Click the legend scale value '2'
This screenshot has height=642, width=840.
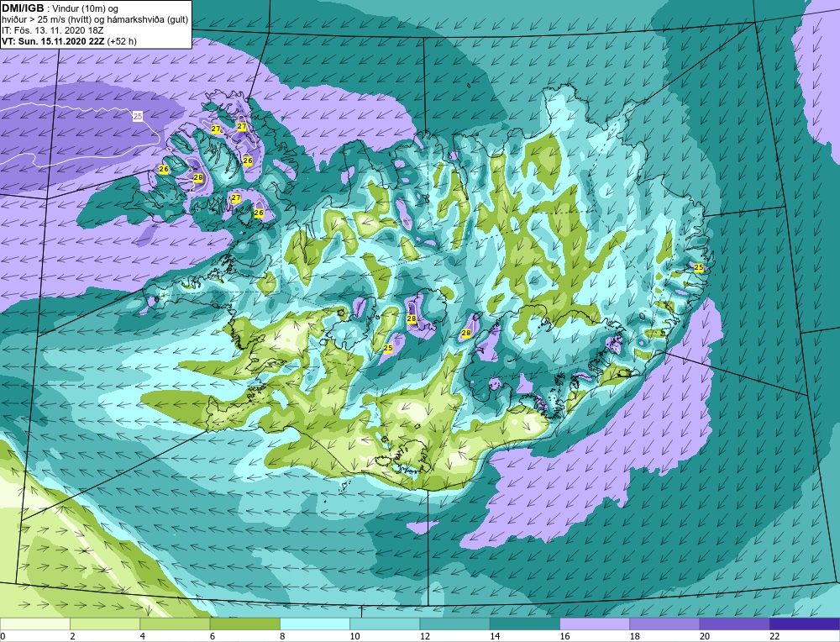coord(72,636)
